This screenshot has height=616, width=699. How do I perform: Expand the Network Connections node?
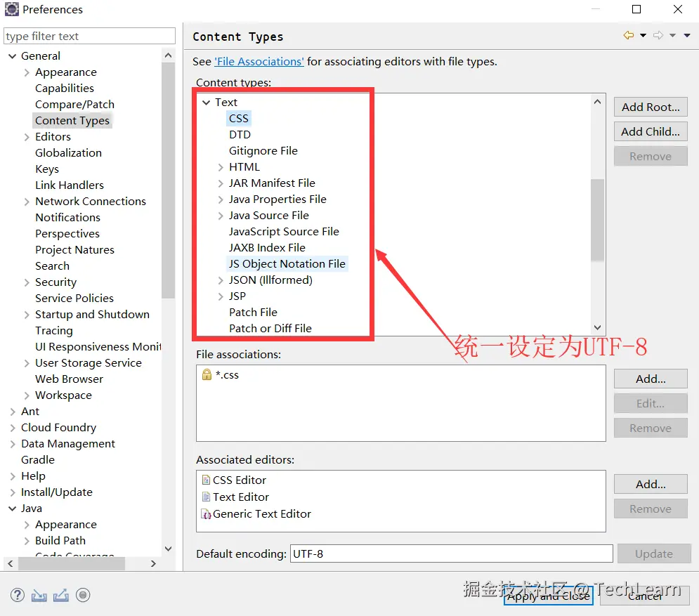click(27, 202)
